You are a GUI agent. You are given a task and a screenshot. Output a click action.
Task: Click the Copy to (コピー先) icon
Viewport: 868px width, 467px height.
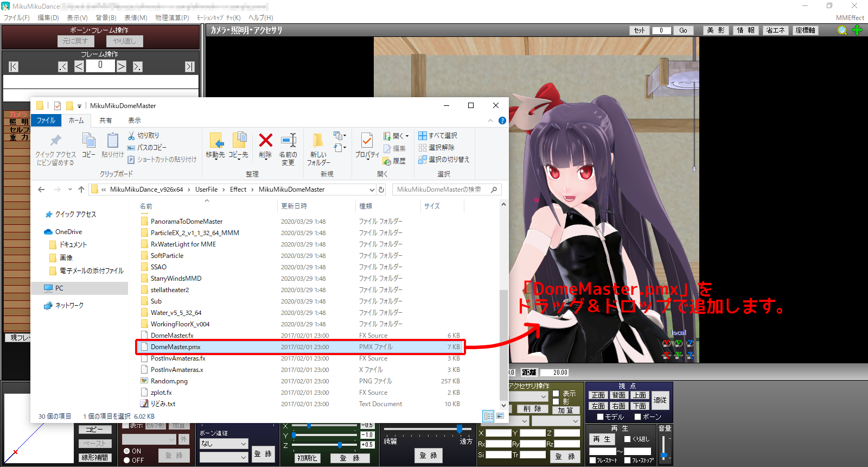point(239,140)
